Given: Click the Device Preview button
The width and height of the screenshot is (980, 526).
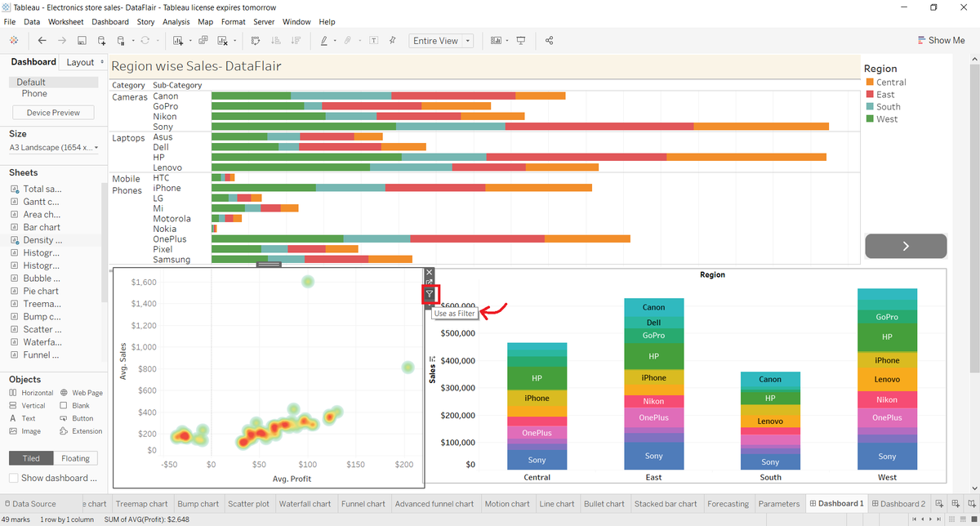Looking at the screenshot, I should point(53,113).
